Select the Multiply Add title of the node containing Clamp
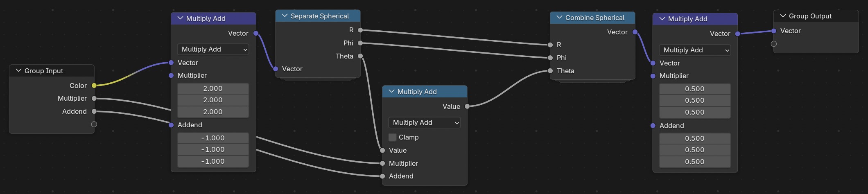The height and width of the screenshot is (194, 868). pos(417,92)
